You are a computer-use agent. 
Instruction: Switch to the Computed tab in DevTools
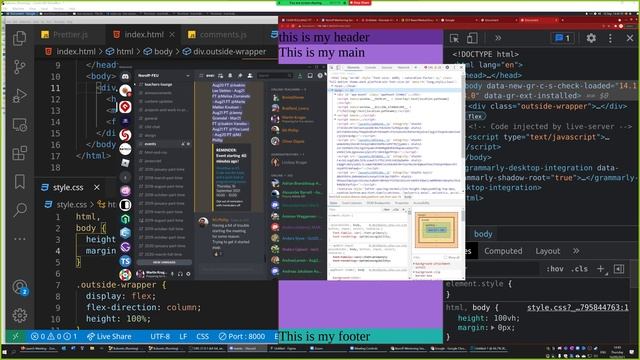[x=503, y=251]
